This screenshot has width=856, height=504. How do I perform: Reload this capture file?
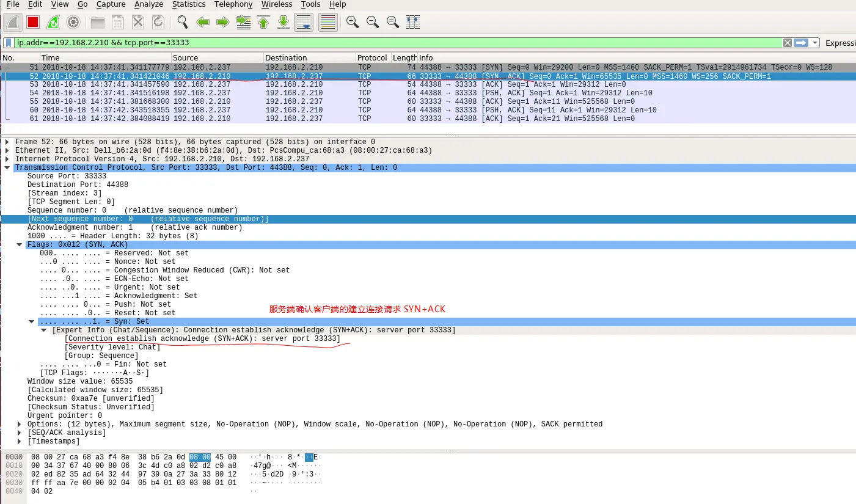158,23
